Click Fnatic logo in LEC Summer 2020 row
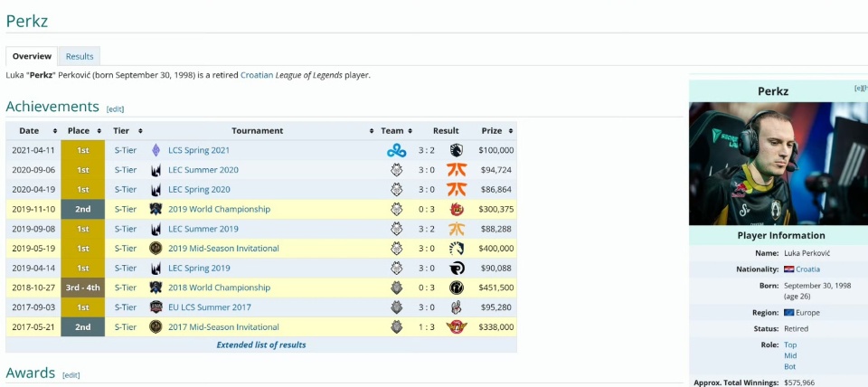Screen dimensions: 868x387 [457, 170]
